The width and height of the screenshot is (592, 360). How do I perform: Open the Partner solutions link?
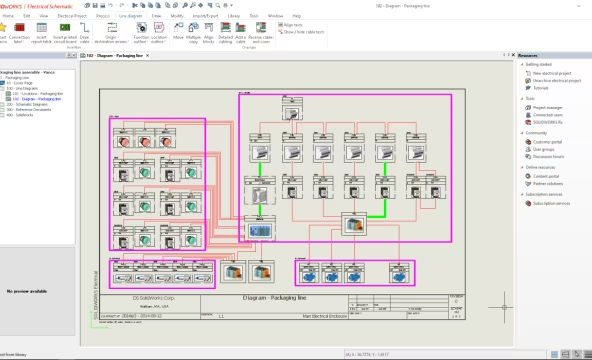[x=547, y=184]
